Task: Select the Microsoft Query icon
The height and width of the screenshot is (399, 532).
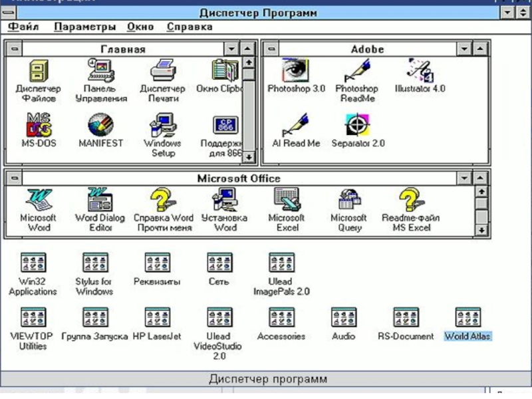Action: point(348,200)
